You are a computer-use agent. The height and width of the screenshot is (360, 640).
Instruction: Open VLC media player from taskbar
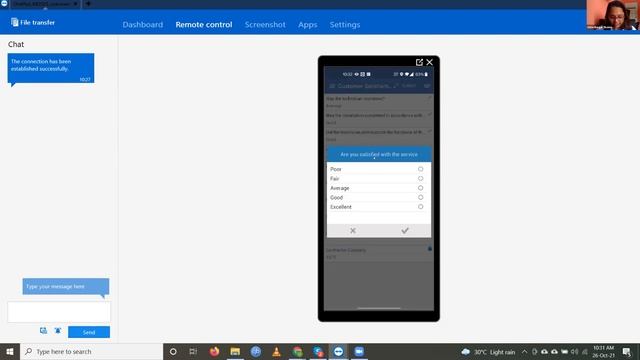point(276,351)
